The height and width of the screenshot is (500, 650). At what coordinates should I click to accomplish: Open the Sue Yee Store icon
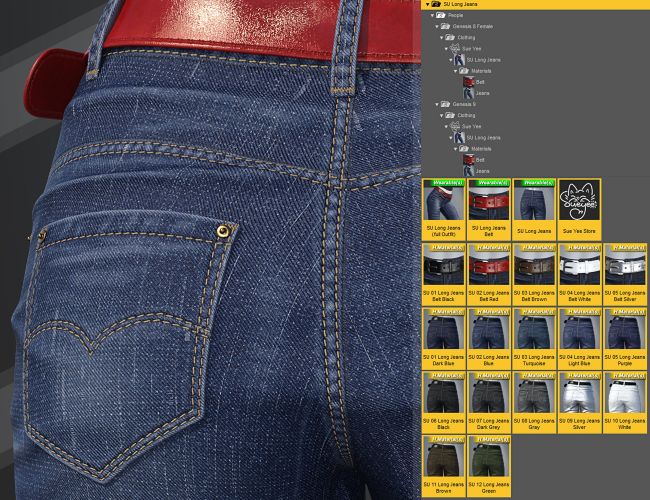579,207
